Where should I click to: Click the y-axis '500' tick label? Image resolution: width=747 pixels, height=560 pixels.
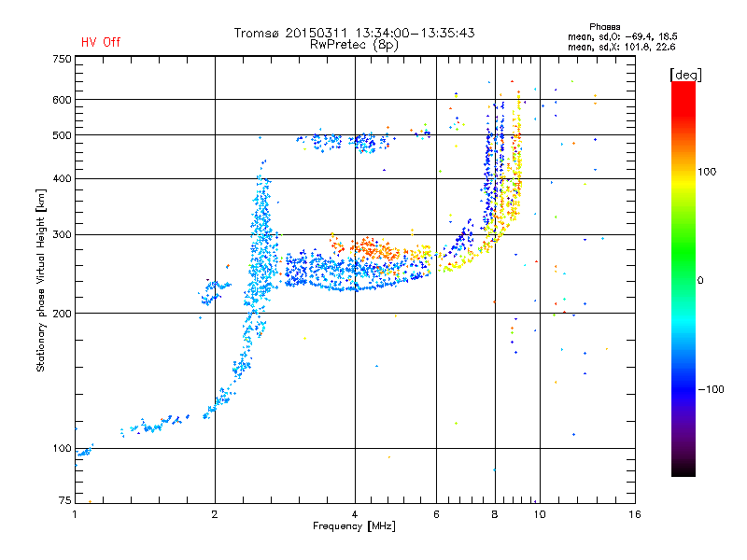tap(62, 135)
